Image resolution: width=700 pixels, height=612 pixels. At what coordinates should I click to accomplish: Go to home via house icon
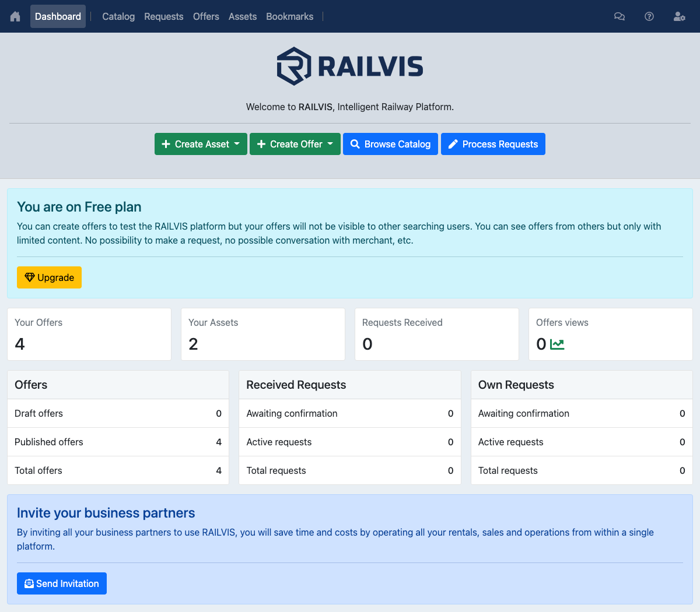coord(15,16)
